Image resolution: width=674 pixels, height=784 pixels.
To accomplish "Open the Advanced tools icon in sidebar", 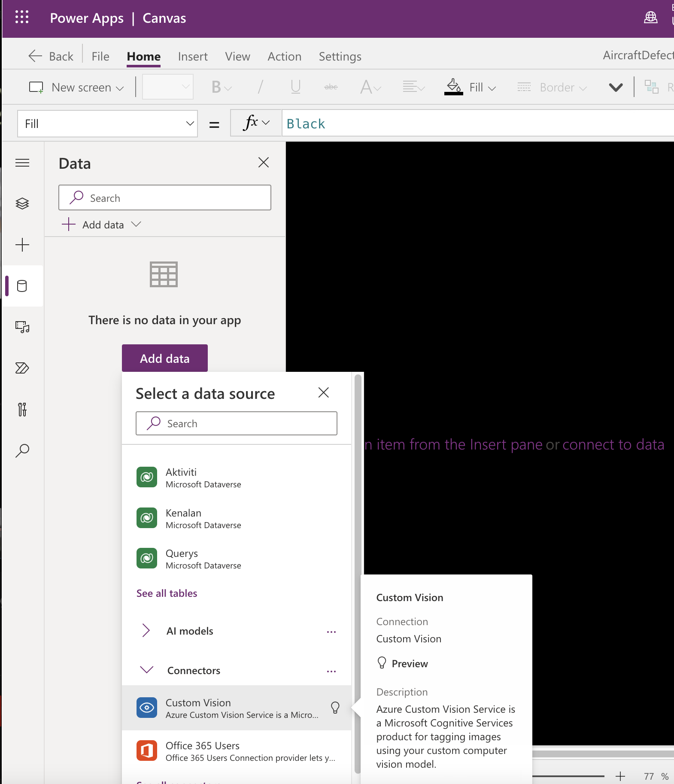I will point(22,410).
